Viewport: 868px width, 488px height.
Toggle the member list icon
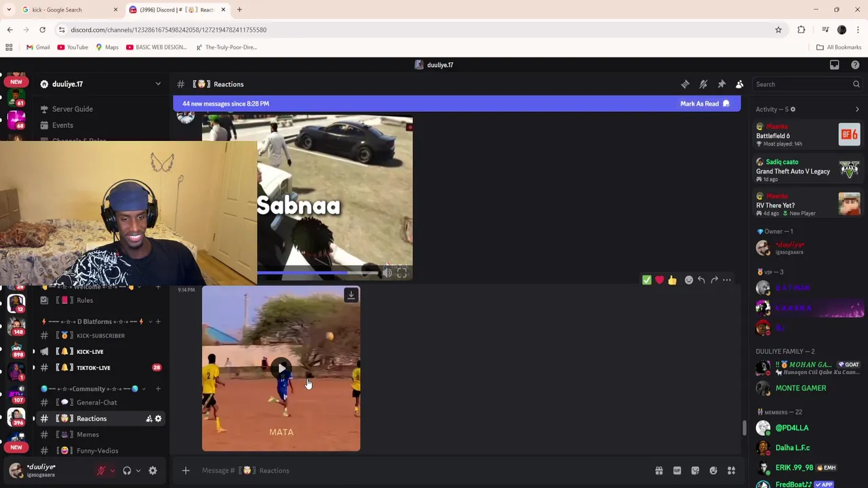tap(740, 84)
